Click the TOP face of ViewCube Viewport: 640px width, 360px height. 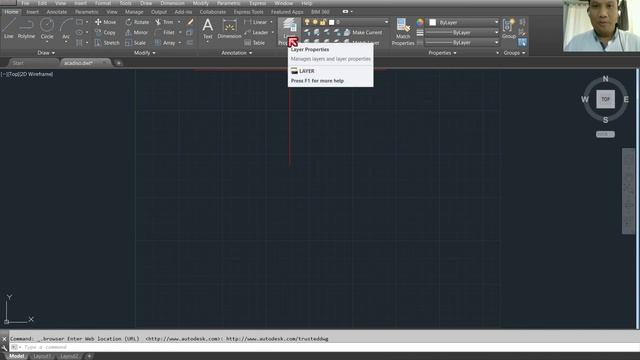605,99
